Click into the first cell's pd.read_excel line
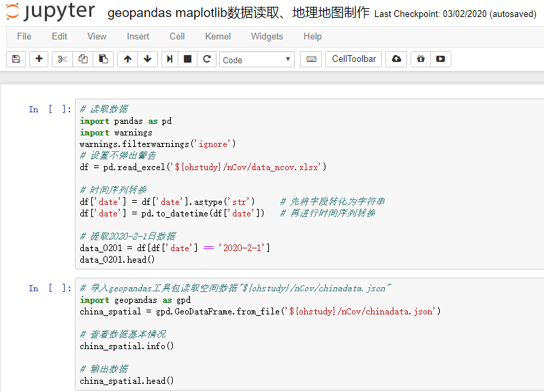 pos(203,167)
